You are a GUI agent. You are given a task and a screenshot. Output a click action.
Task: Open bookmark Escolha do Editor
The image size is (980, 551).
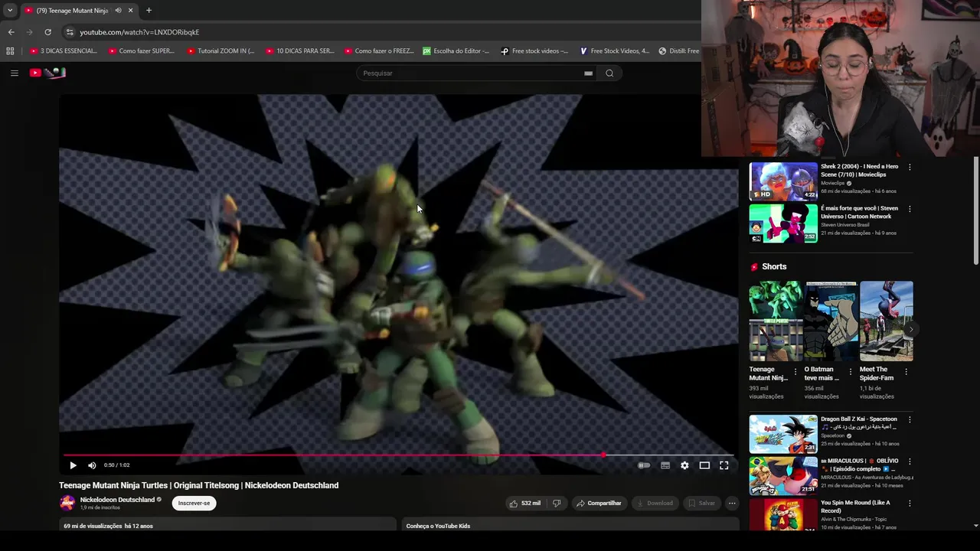456,51
